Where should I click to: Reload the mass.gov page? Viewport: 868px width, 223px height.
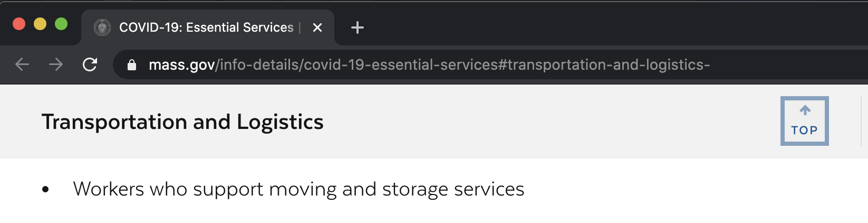coord(90,64)
